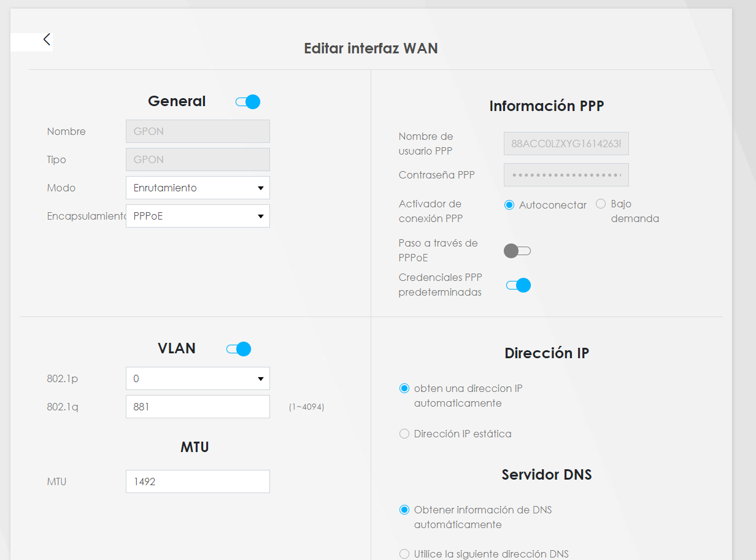Open the Modo dropdown
The height and width of the screenshot is (560, 756).
tap(198, 188)
